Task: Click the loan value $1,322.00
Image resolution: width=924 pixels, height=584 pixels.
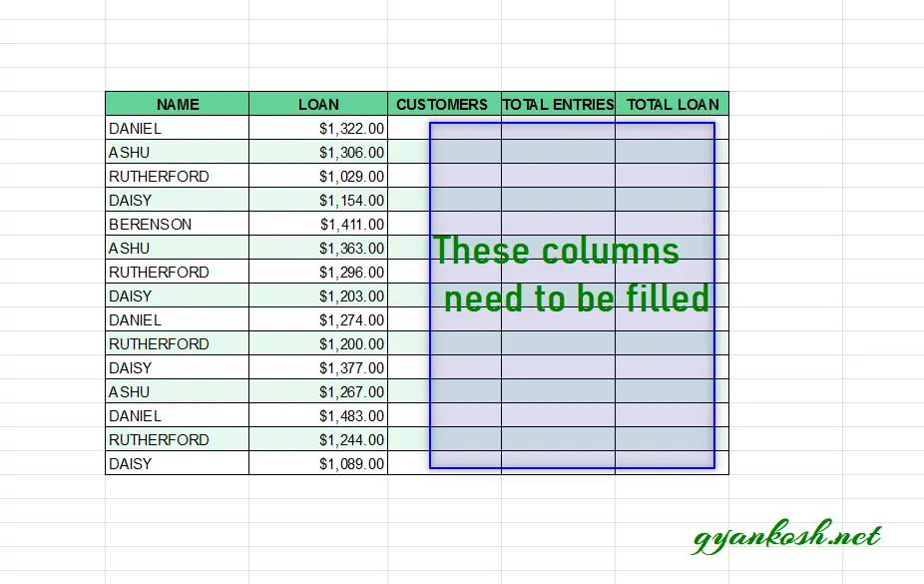Action: [318, 128]
